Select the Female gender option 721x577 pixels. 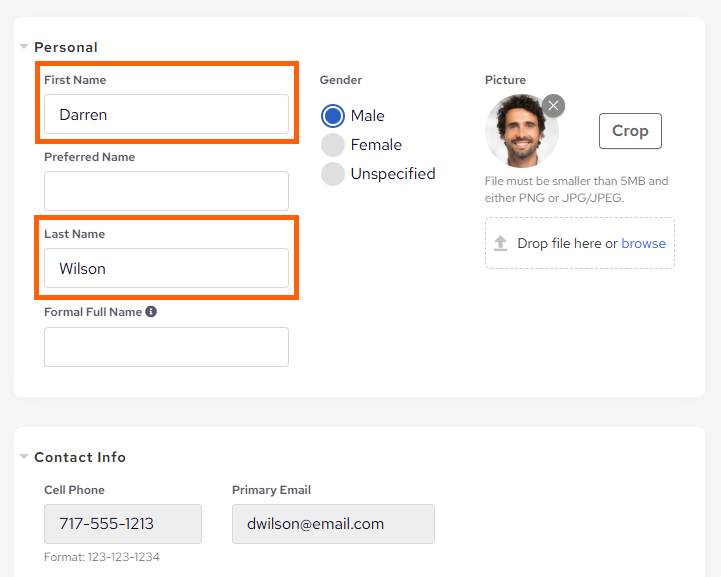point(332,145)
